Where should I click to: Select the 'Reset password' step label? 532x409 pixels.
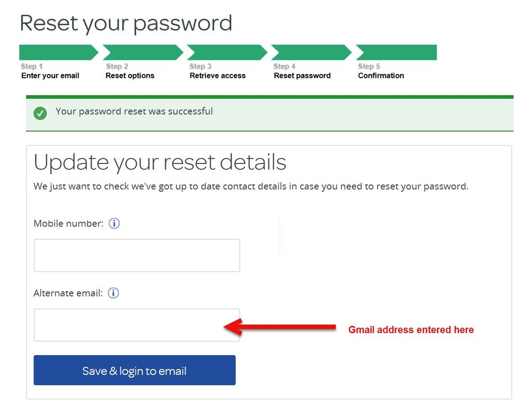tap(302, 76)
